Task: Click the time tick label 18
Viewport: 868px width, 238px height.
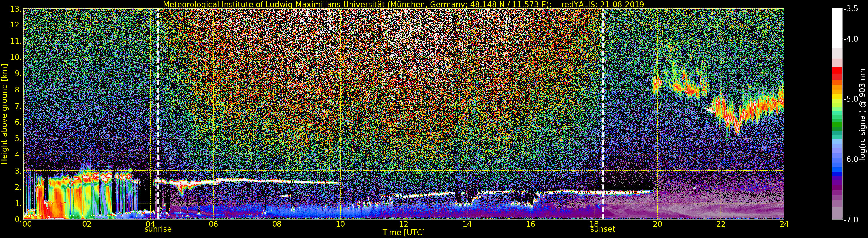Action: (594, 224)
